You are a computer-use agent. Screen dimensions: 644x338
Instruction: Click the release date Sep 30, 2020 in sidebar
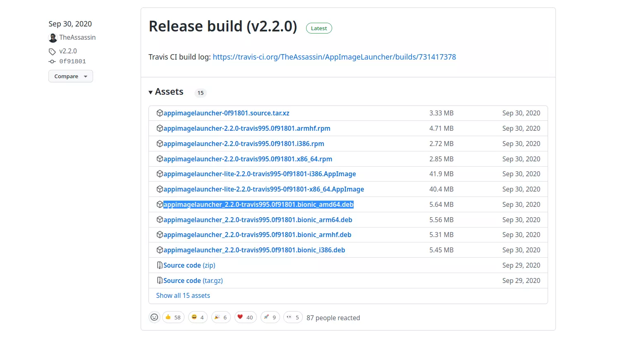pyautogui.click(x=70, y=24)
